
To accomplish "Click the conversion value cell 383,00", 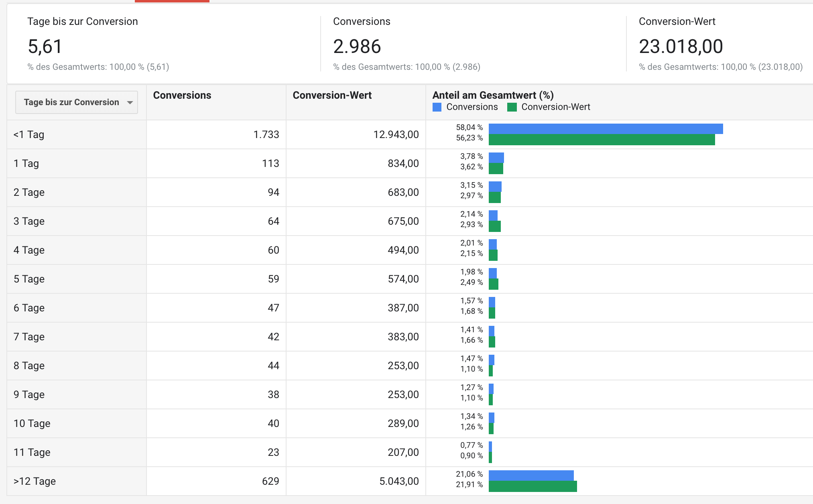I will (x=403, y=337).
